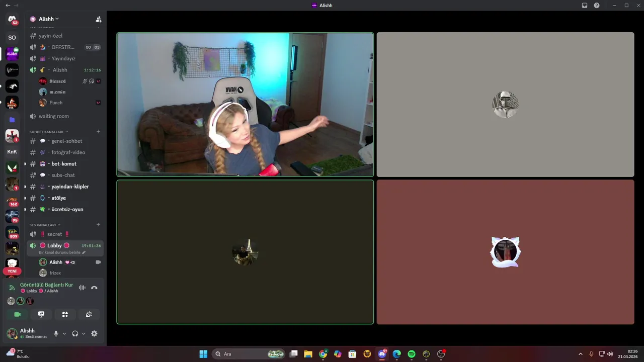This screenshot has width=644, height=362.
Task: Open Spotify from the taskbar
Action: [x=411, y=354]
